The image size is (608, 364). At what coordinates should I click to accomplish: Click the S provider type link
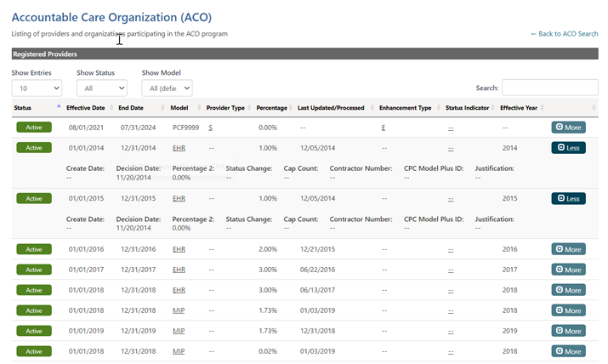pos(211,128)
